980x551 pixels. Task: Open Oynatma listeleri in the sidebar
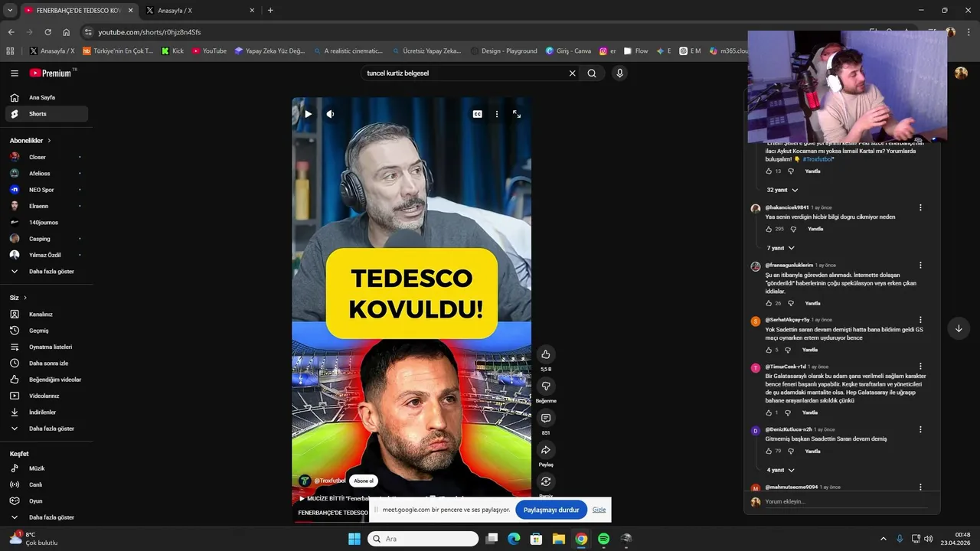click(x=47, y=347)
